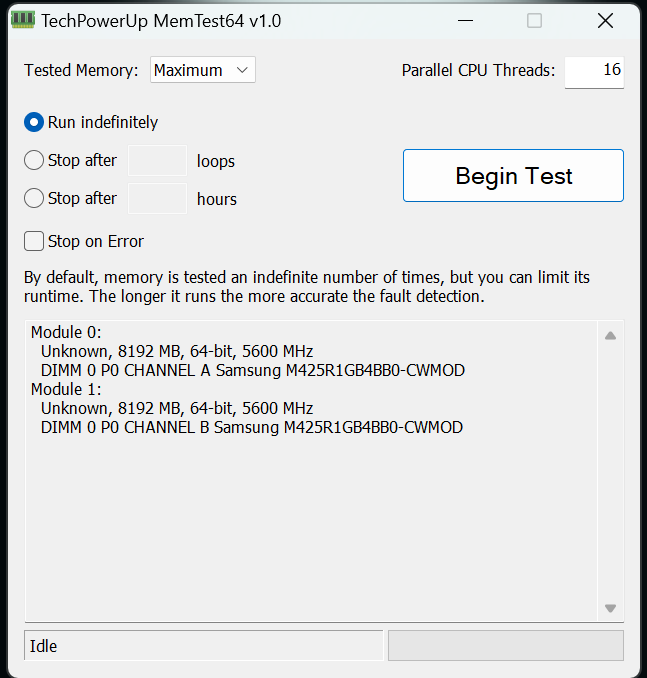The image size is (647, 678).
Task: Select the Run indefinitely radio button
Action: (34, 122)
